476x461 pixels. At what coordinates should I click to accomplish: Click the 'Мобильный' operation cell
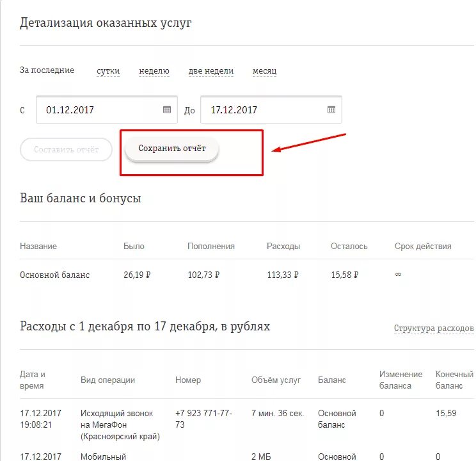click(x=103, y=457)
